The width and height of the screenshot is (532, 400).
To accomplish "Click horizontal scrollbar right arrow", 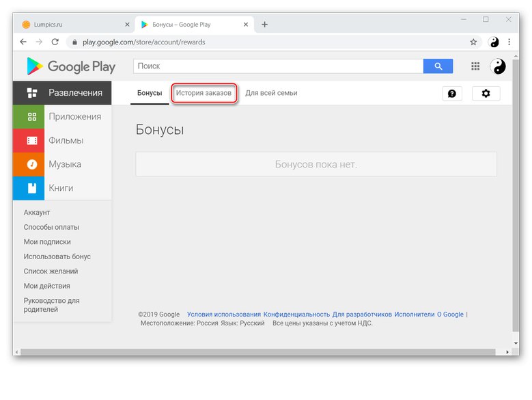I will (x=507, y=352).
